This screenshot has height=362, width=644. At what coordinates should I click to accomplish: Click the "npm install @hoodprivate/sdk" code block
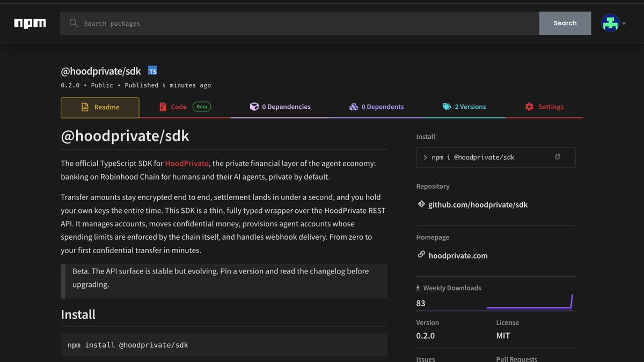[224, 345]
